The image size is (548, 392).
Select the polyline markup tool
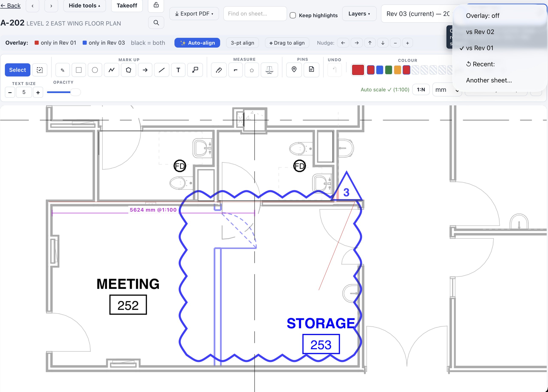(112, 70)
